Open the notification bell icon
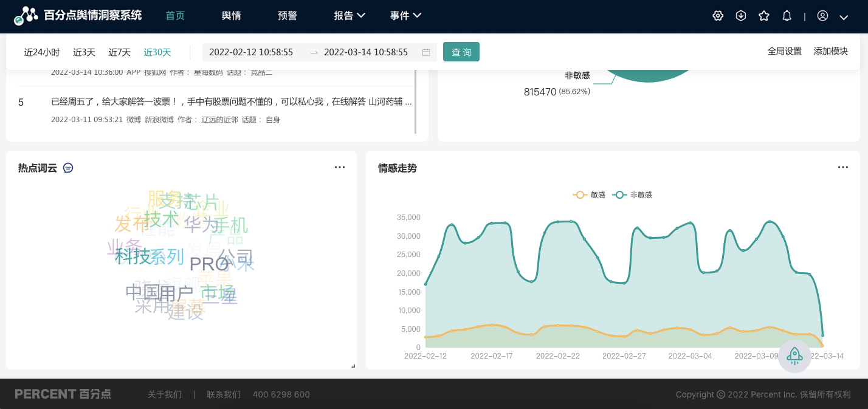Viewport: 868px width, 409px height. click(787, 16)
